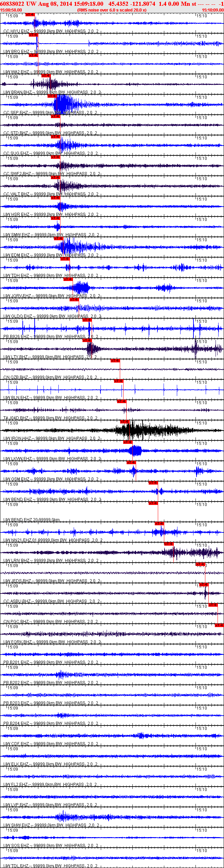Select the pick marker on TA J04D BHZ trace
224x868 pixels.
tap(122, 401)
